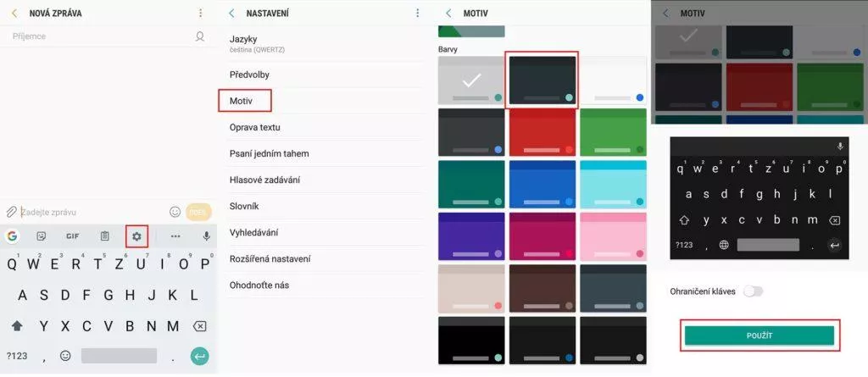Open Oprava textu settings
Screen dimensions: 868x377
325,127
